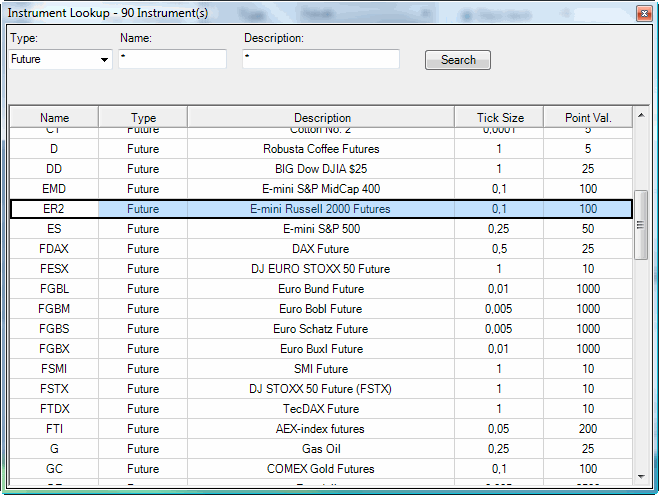The width and height of the screenshot is (659, 495).
Task: Select the FTI AEX-index futures row
Action: point(321,429)
